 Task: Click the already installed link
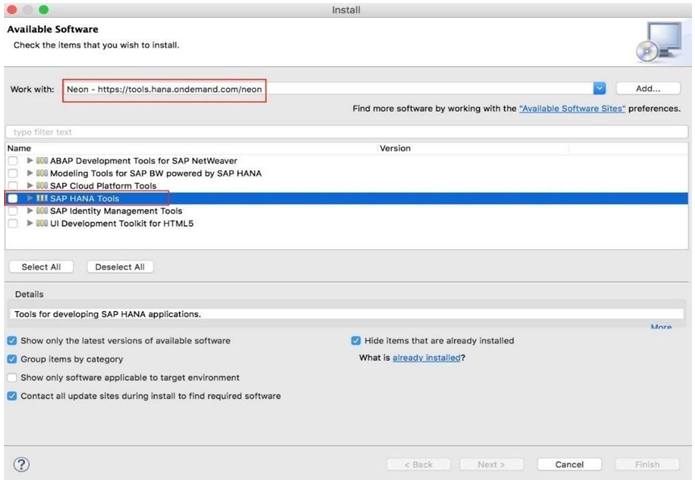(x=425, y=358)
